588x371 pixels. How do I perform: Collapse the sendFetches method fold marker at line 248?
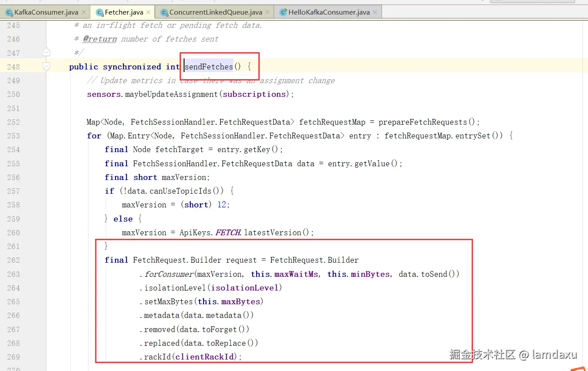[46, 66]
